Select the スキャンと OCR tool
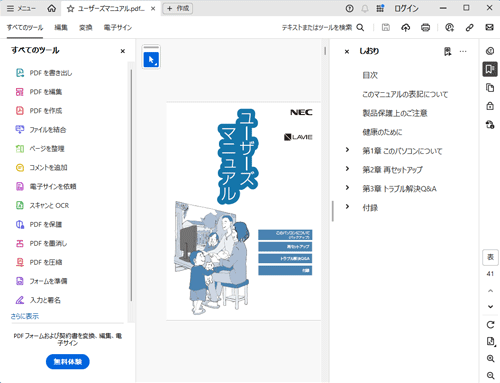Image resolution: width=500 pixels, height=383 pixels. [42, 205]
